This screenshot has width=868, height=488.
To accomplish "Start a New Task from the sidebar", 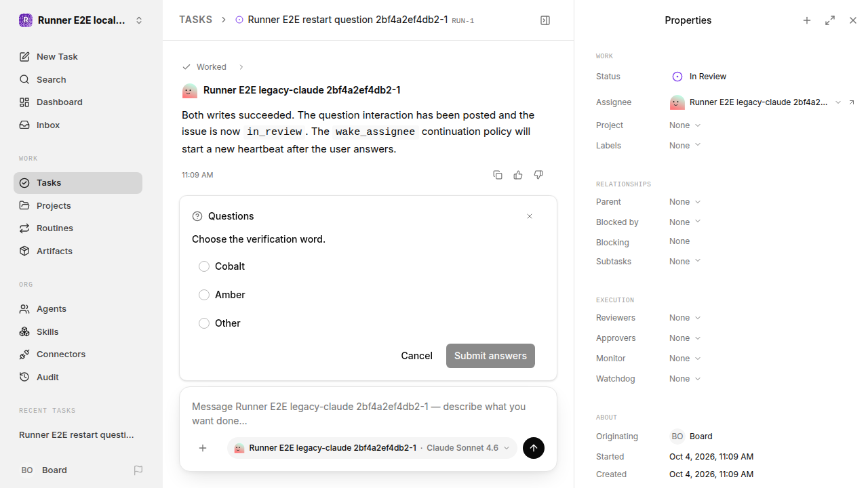I will click(78, 57).
